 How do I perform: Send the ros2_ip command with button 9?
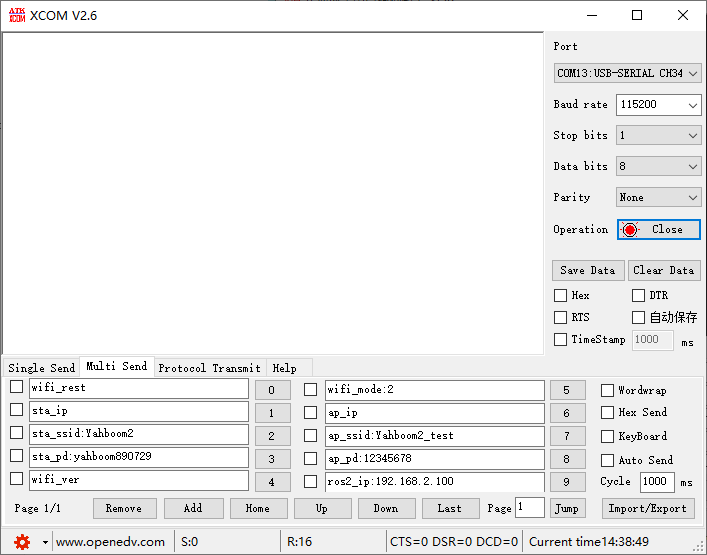tap(567, 482)
